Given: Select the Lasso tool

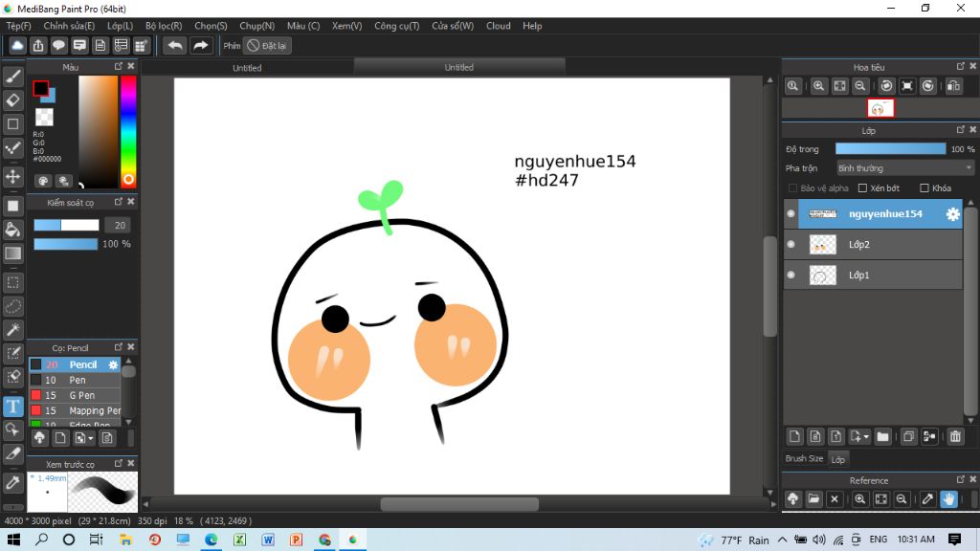Looking at the screenshot, I should 13,306.
